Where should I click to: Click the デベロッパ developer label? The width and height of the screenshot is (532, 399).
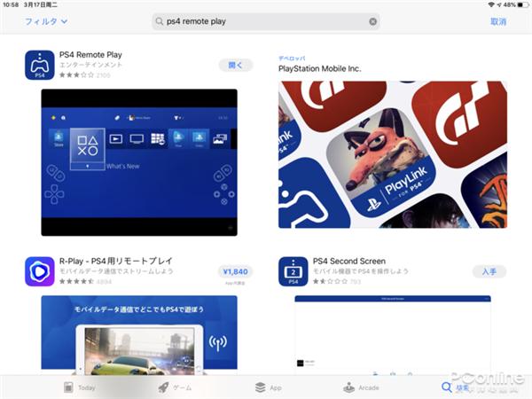[x=292, y=59]
